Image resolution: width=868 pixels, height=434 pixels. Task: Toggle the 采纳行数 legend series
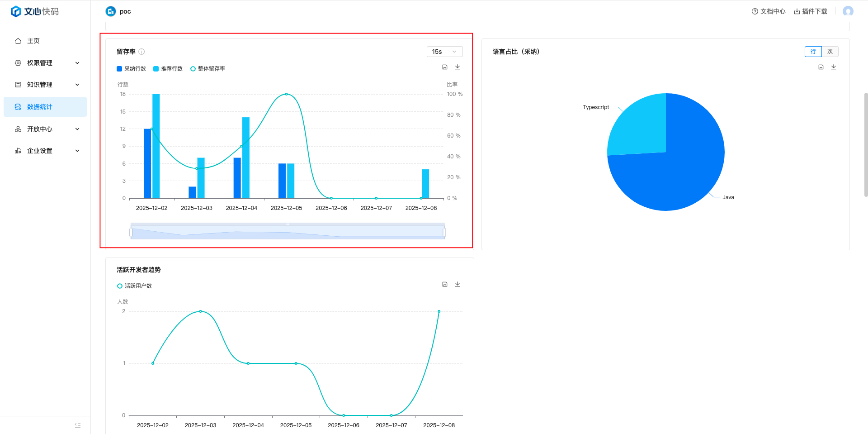(x=132, y=69)
